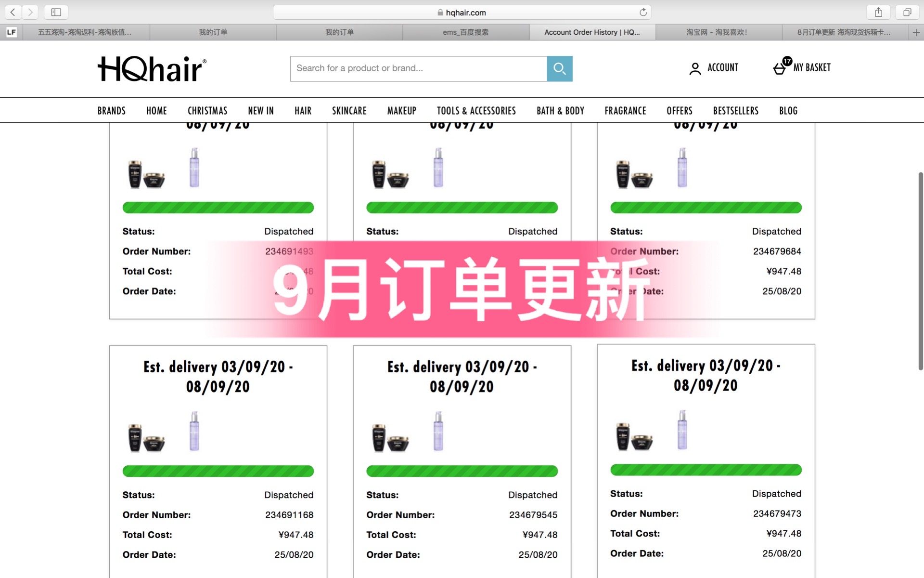This screenshot has height=578, width=924.
Task: Switch to ems_百度搜索 tab
Action: pyautogui.click(x=465, y=32)
